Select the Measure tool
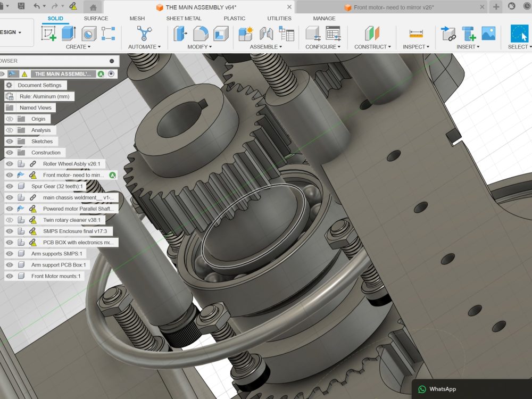The width and height of the screenshot is (532, 399). (x=416, y=34)
